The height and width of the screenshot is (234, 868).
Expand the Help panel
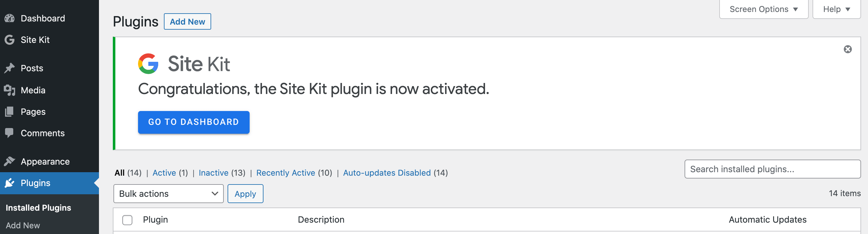click(x=836, y=9)
